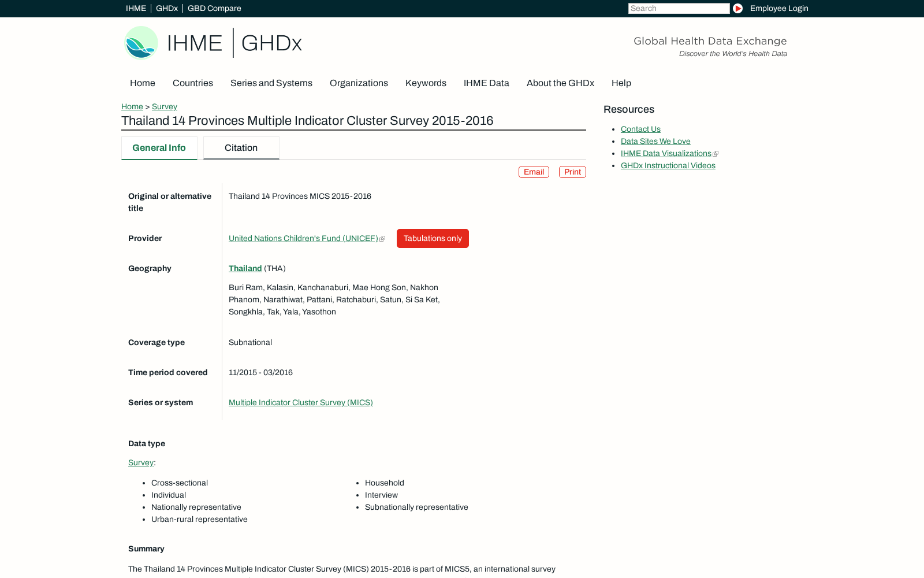Click the Survey data type link
The width and height of the screenshot is (924, 578).
point(141,463)
